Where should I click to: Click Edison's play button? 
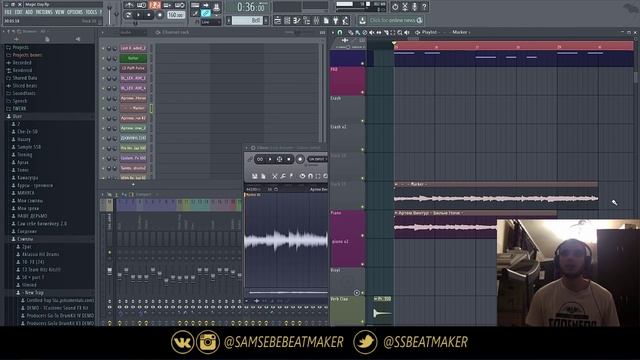(270, 159)
